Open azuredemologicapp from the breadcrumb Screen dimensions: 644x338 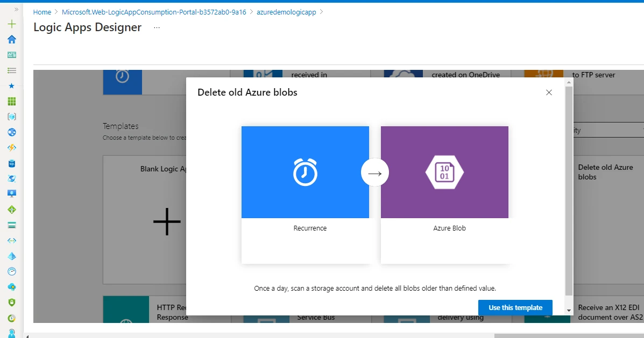(x=286, y=12)
